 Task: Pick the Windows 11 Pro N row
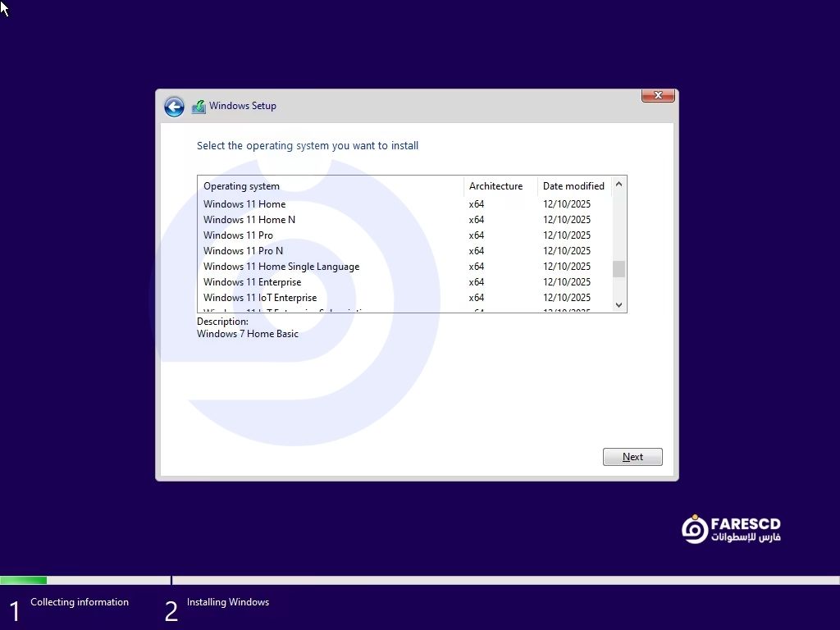click(x=243, y=251)
